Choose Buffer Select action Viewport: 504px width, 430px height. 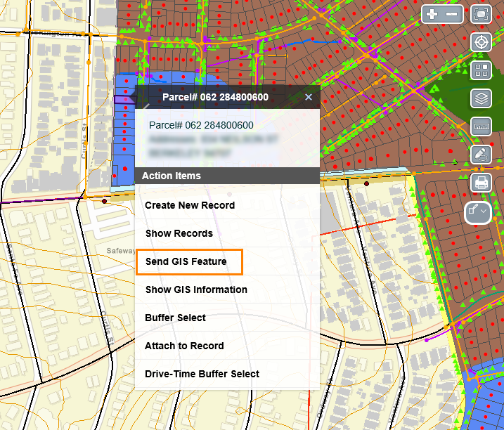(175, 318)
